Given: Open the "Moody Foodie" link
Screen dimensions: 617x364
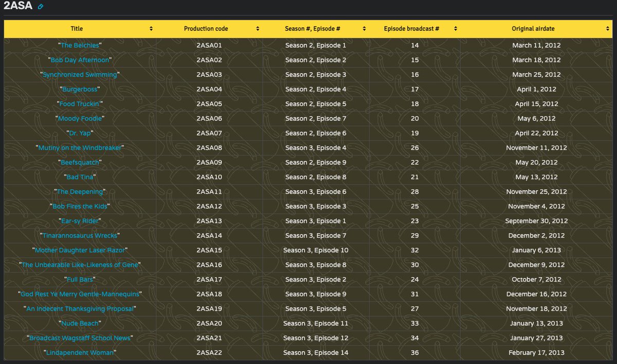Looking at the screenshot, I should click(x=80, y=119).
